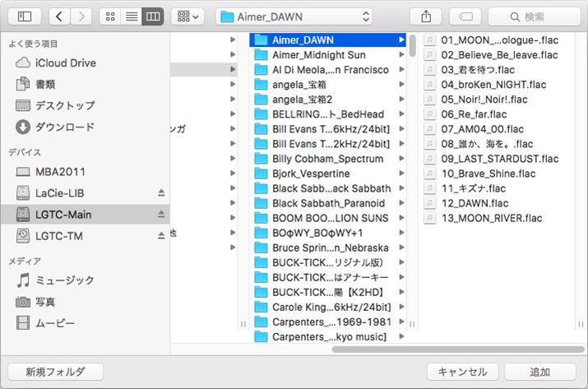Viewport: 588px width, 389px height.
Task: Expand the Bjork_Vespertine folder arrow
Action: [401, 174]
